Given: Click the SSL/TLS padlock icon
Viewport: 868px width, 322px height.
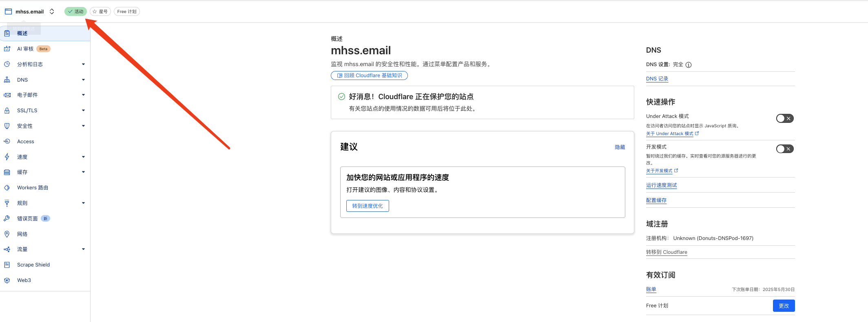Looking at the screenshot, I should (x=7, y=110).
